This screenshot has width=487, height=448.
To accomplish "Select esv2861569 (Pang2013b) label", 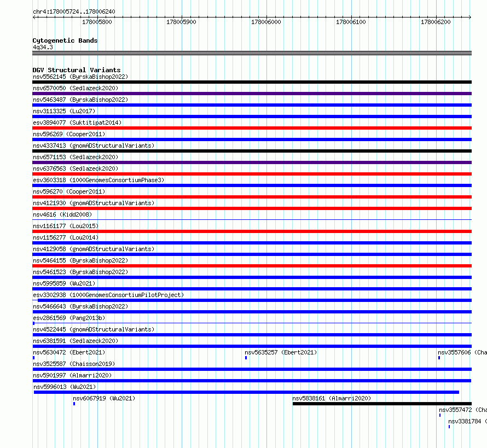I will coord(69,318).
